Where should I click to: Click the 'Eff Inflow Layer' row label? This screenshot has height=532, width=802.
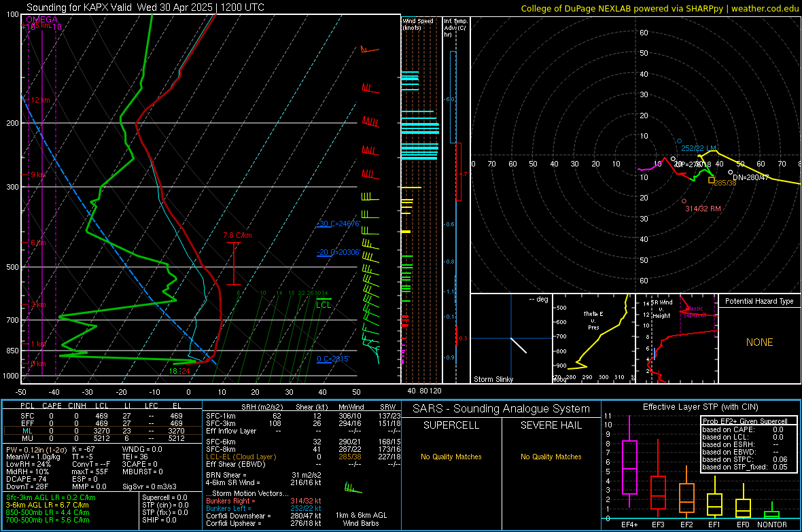(x=230, y=431)
